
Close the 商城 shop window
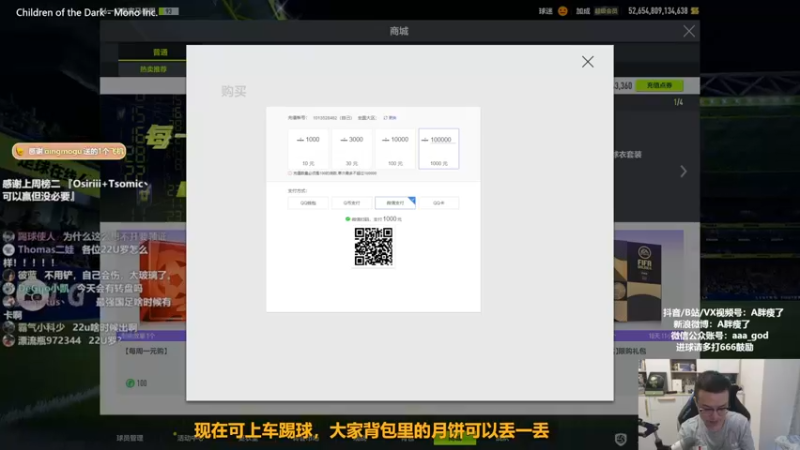click(x=689, y=31)
